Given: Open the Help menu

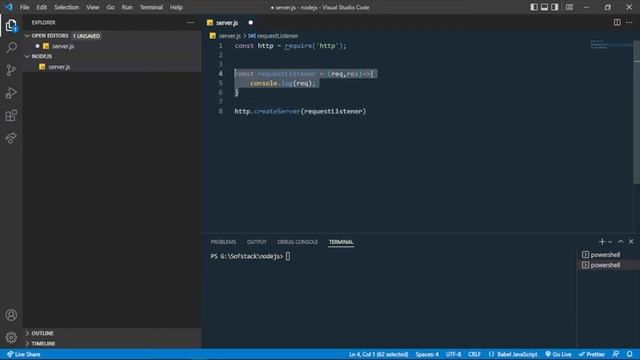Looking at the screenshot, I should [176, 7].
